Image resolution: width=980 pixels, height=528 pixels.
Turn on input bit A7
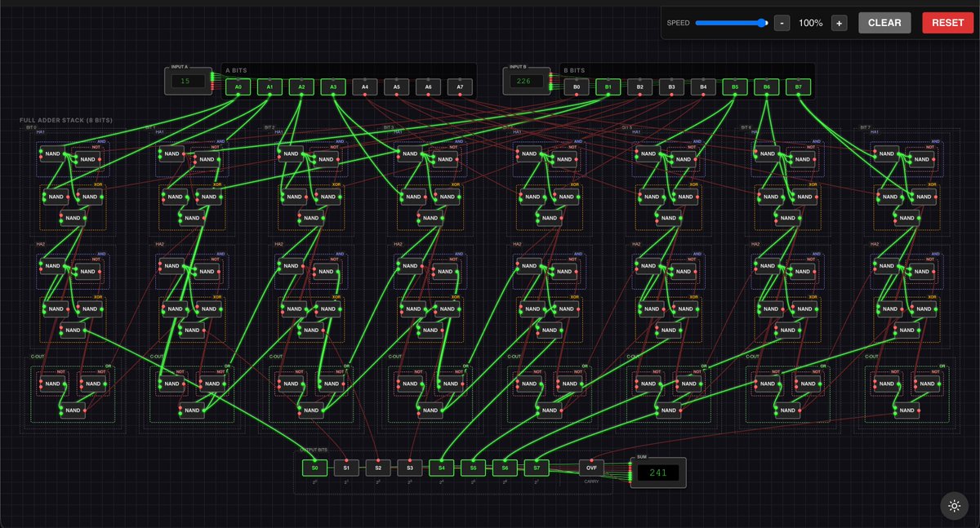click(x=460, y=87)
